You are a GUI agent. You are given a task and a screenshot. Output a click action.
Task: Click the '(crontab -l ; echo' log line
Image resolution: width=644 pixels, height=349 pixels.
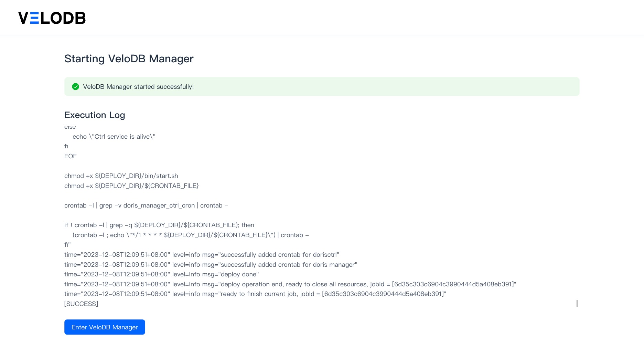tap(191, 235)
